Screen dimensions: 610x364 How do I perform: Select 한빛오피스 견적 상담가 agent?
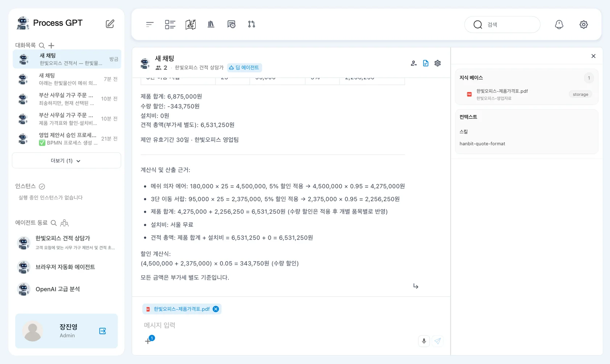tap(66, 243)
